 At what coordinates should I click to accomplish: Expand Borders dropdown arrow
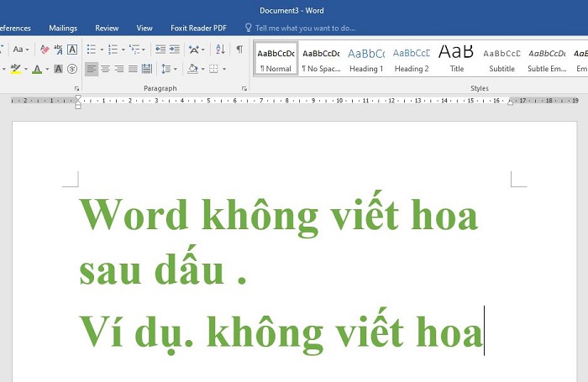click(x=224, y=70)
